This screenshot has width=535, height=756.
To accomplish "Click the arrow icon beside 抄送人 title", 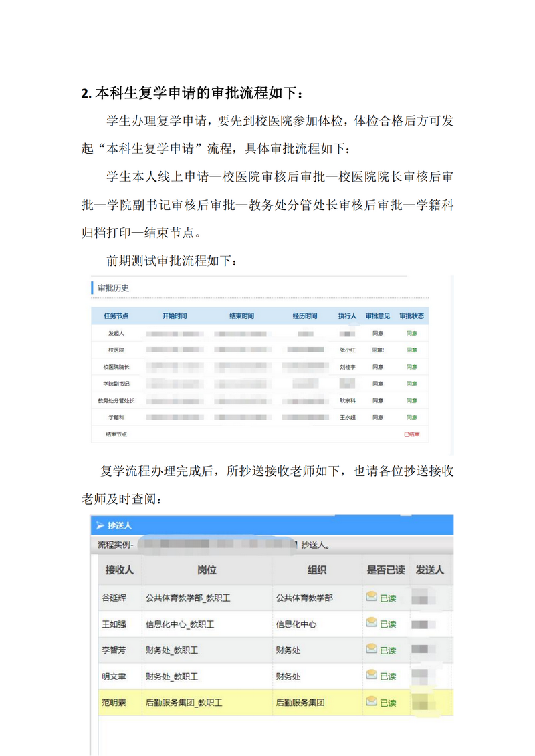I will [x=100, y=525].
